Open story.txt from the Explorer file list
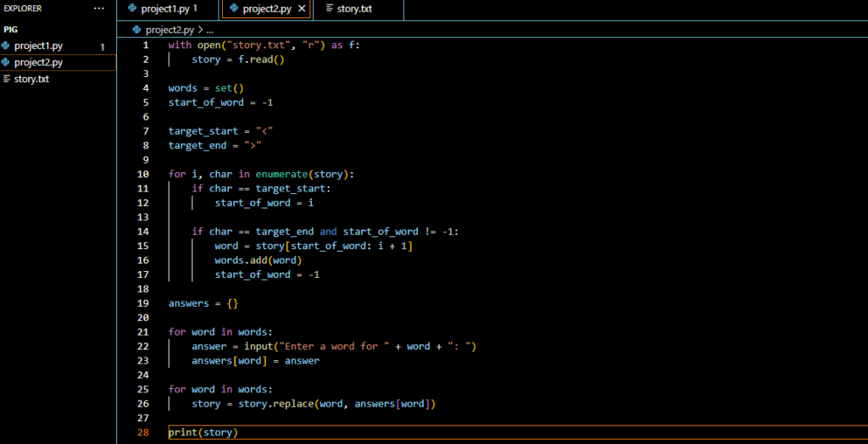 tap(31, 79)
